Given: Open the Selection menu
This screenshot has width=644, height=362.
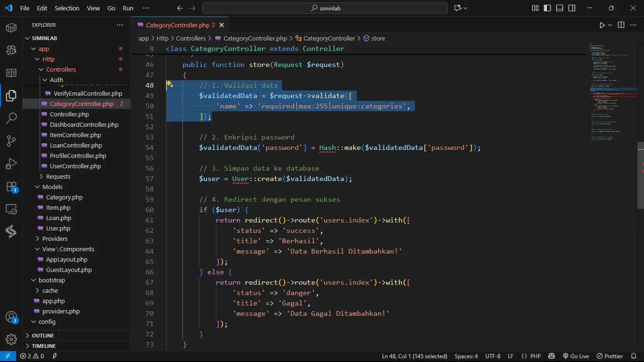Looking at the screenshot, I should 67,8.
